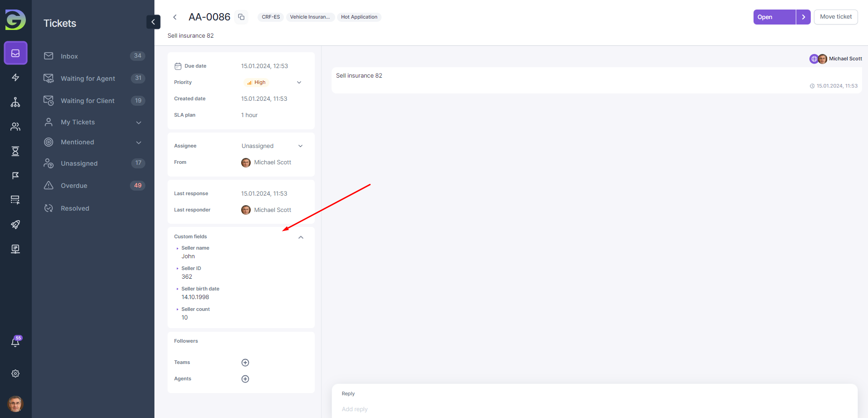This screenshot has width=868, height=418.
Task: Click the Open status button
Action: point(774,17)
